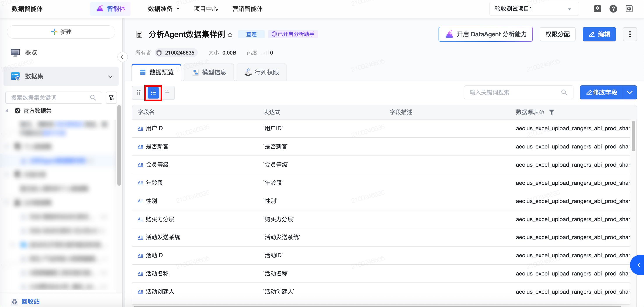
Task: Open the 行列权限 tab
Action: point(262,72)
